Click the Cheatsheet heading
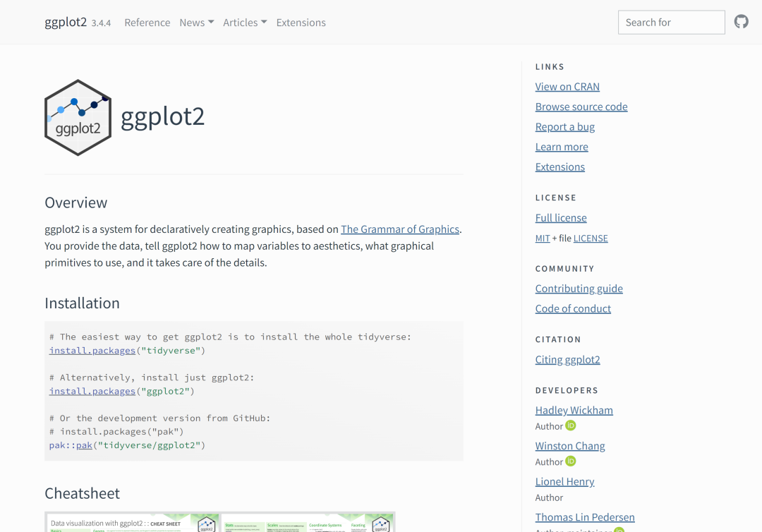762x532 pixels. (x=82, y=494)
